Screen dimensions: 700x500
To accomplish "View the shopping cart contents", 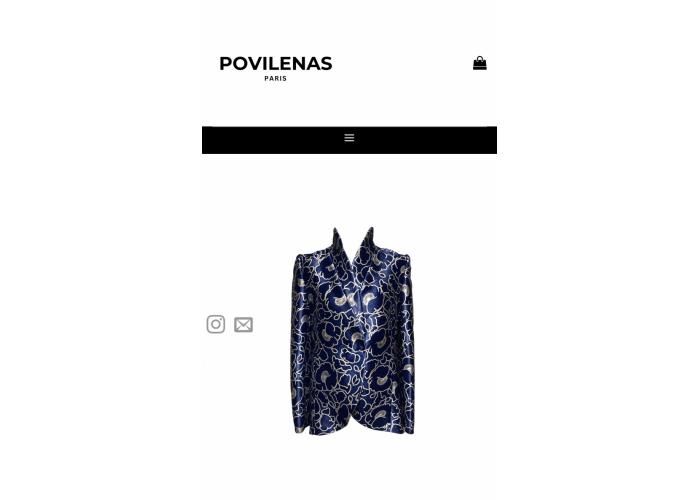I will (480, 63).
